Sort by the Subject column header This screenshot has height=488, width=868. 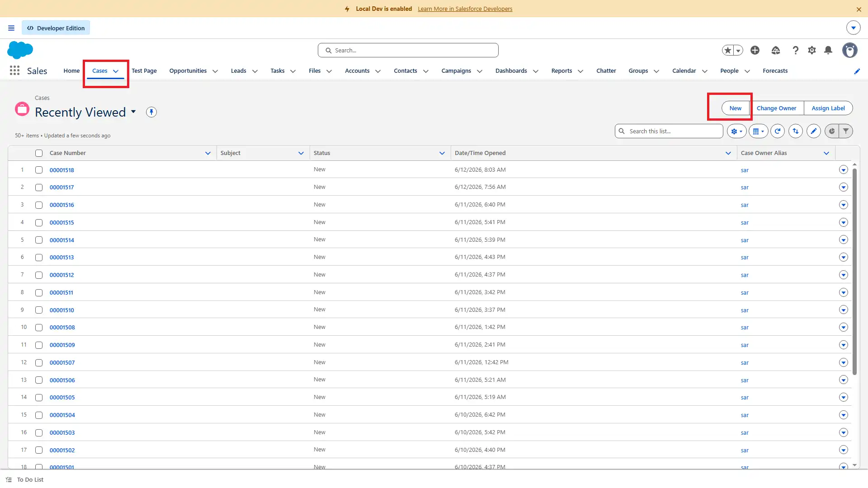click(x=231, y=153)
